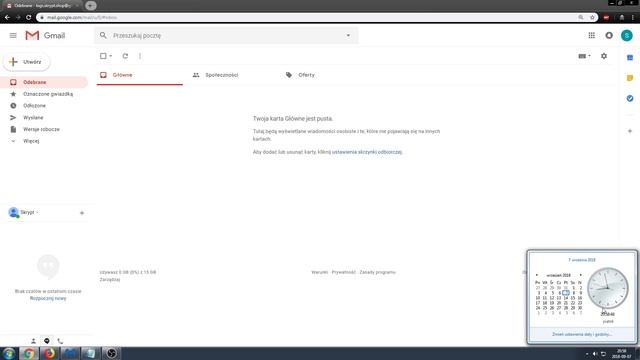Go back in the browser
Image resolution: width=640 pixels, height=360 pixels.
(7, 18)
